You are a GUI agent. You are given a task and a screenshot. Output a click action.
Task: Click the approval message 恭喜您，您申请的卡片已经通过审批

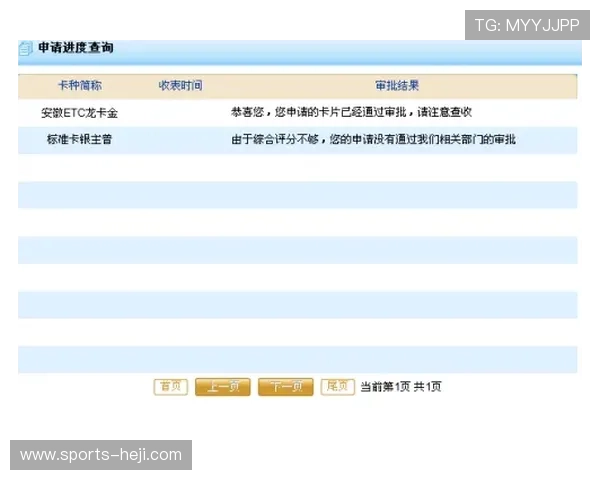(318, 112)
